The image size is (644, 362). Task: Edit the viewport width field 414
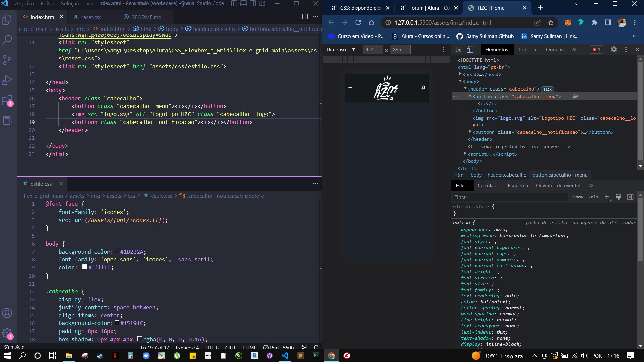coord(372,50)
